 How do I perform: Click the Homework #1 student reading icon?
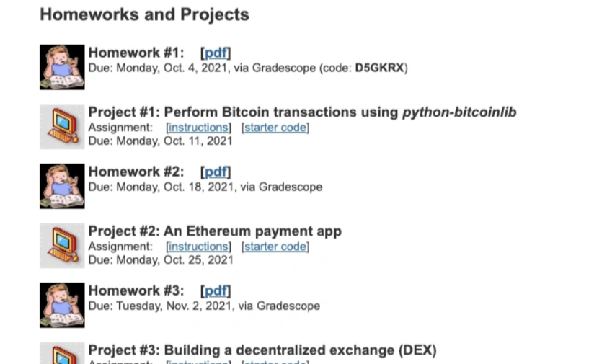coord(62,67)
